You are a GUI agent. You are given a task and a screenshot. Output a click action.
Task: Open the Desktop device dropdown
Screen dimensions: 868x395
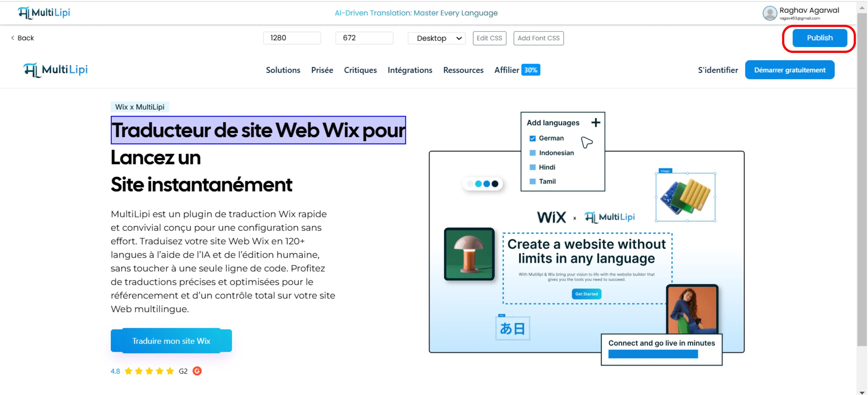point(437,38)
